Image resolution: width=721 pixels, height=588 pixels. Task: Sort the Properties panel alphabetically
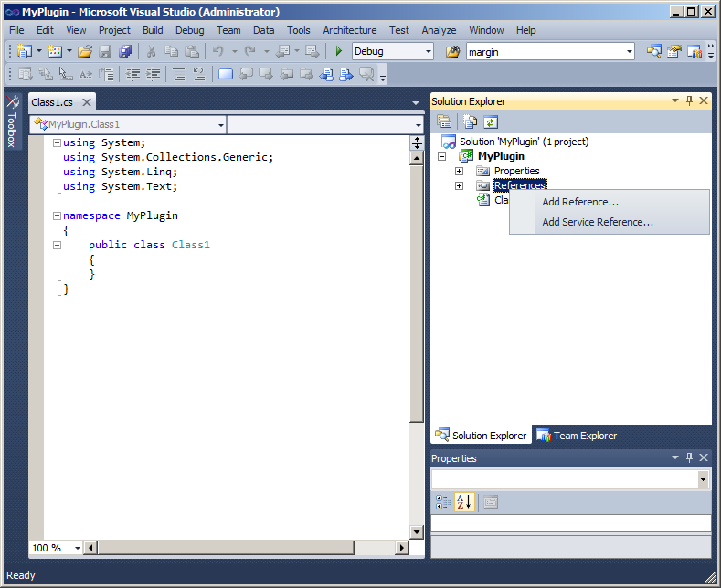point(464,502)
